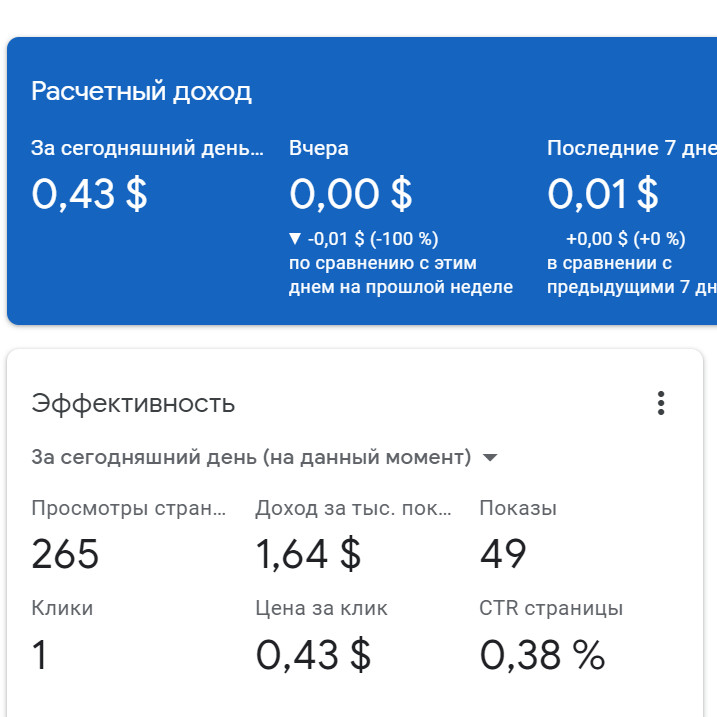
Task: Click the 'Цена за клик' metric label
Action: [321, 608]
